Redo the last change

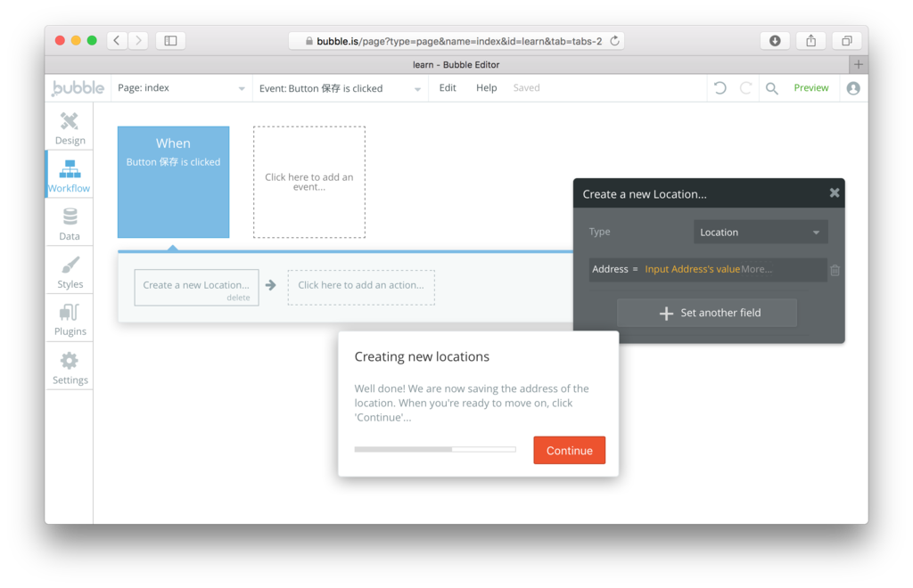point(745,88)
